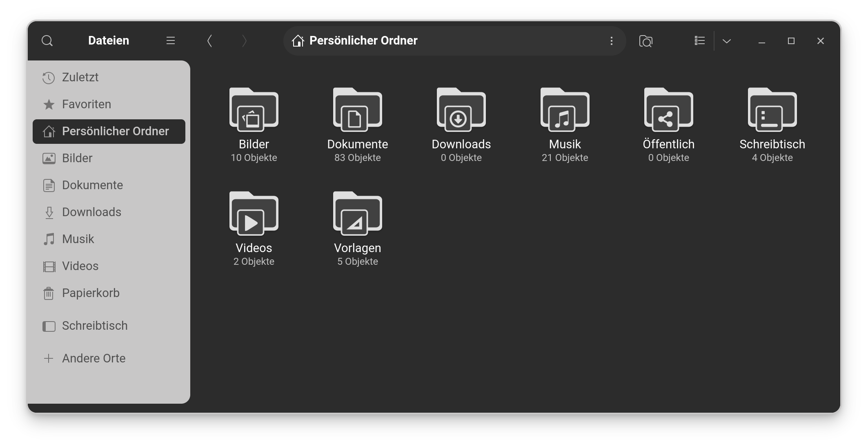Open the hamburger main menu
Screen dimensions: 868x447
click(171, 41)
